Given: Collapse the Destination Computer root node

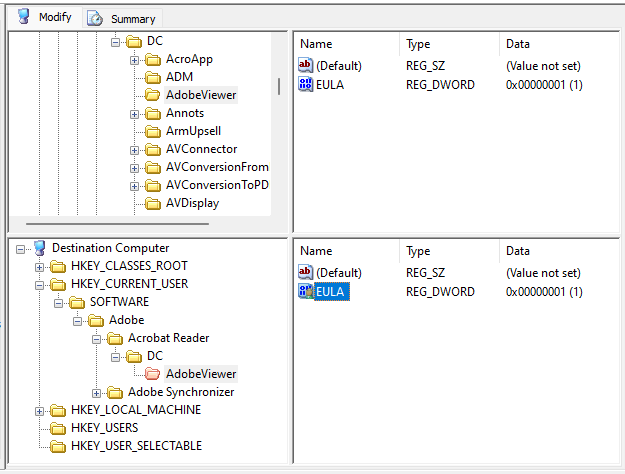Looking at the screenshot, I should click(x=20, y=249).
